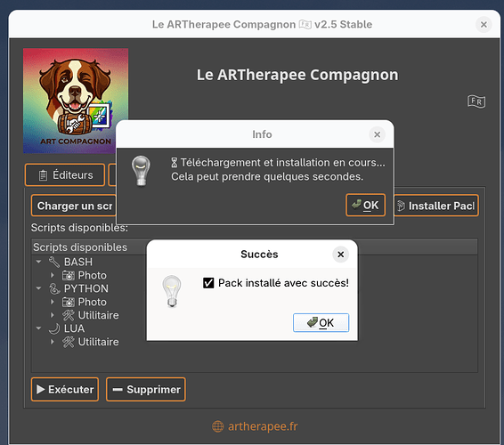
Task: Run the script with Exécuter button
Action: pyautogui.click(x=65, y=390)
